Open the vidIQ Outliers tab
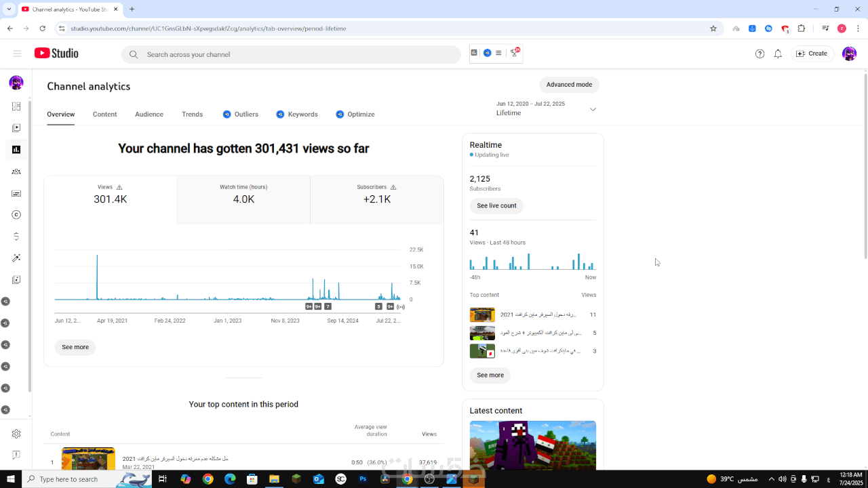This screenshot has width=868, height=488. (x=241, y=114)
